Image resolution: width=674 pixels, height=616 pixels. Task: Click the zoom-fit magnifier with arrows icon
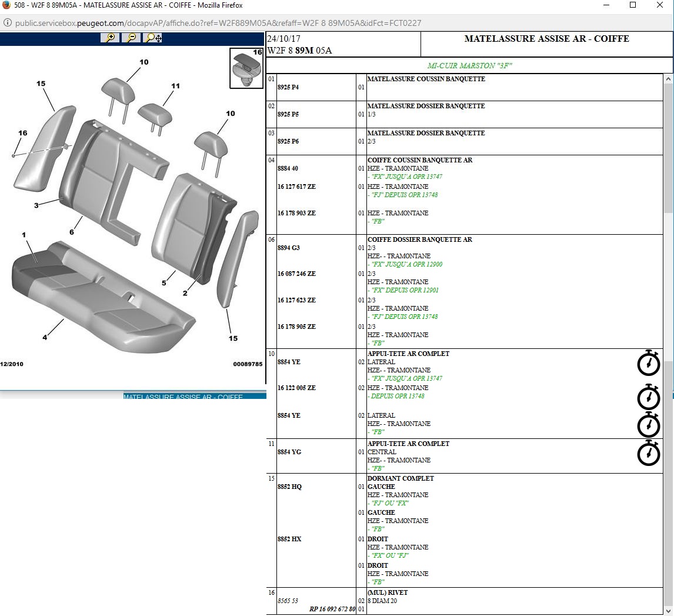tap(153, 38)
